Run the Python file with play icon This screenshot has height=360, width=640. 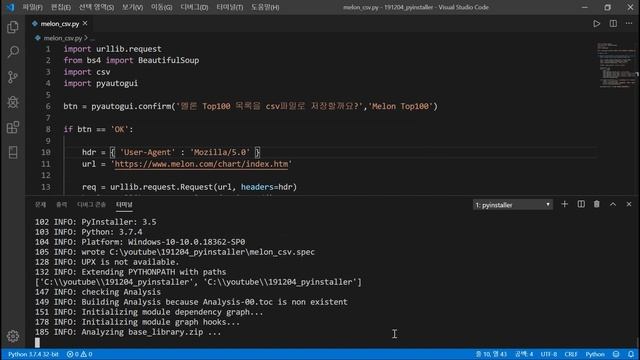[x=596, y=24]
